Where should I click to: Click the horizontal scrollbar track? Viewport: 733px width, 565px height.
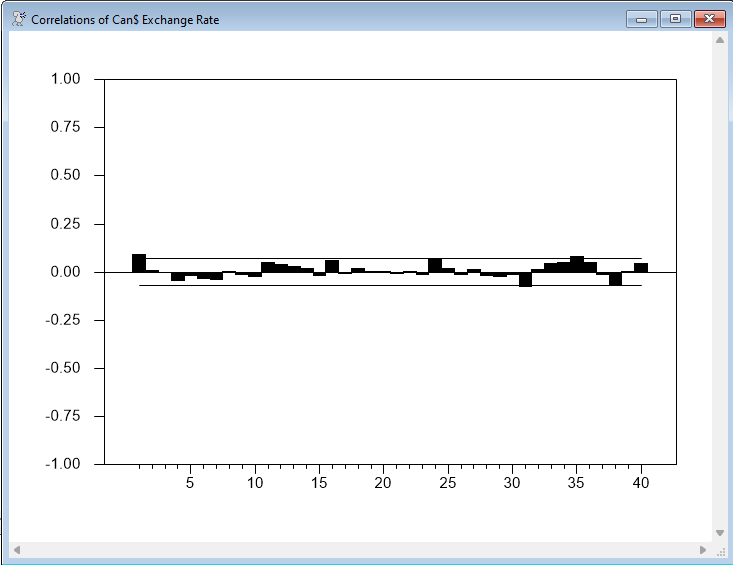click(x=360, y=550)
